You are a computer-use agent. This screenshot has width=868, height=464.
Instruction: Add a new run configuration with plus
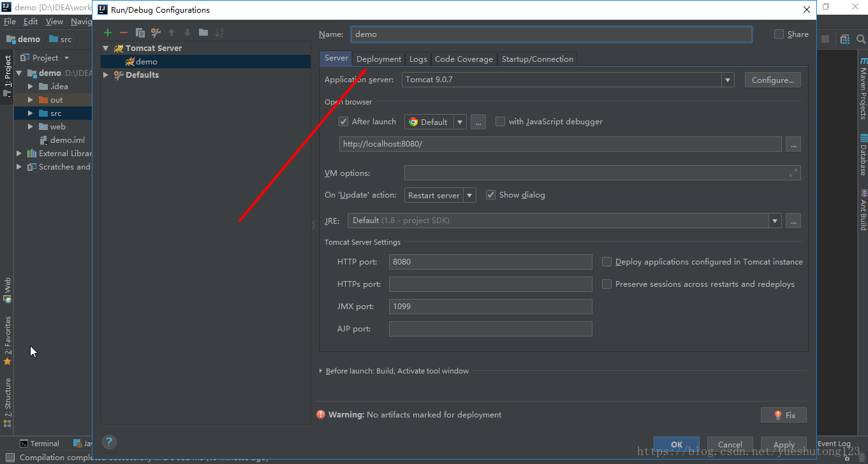coord(108,33)
